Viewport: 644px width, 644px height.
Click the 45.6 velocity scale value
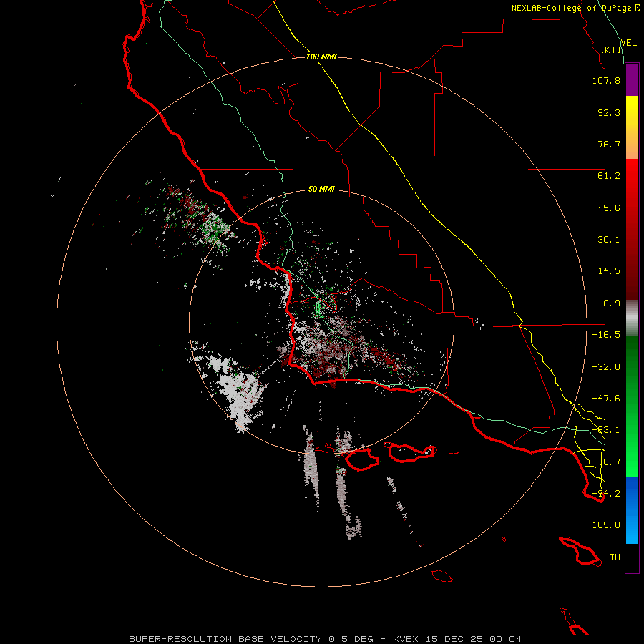point(609,208)
